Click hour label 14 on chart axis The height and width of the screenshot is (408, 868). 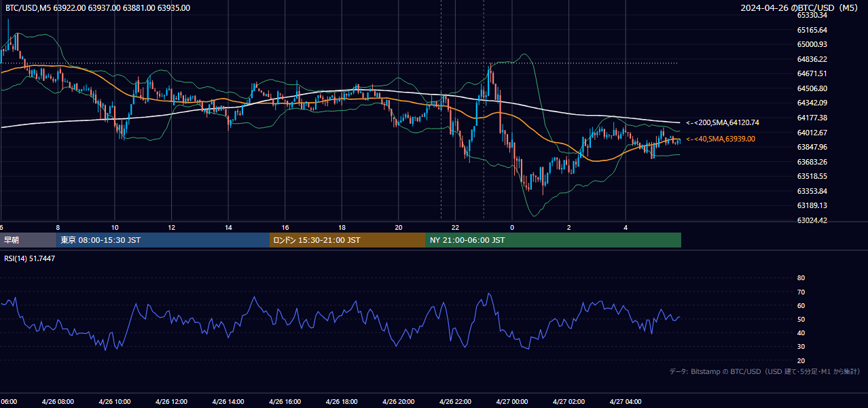click(228, 228)
